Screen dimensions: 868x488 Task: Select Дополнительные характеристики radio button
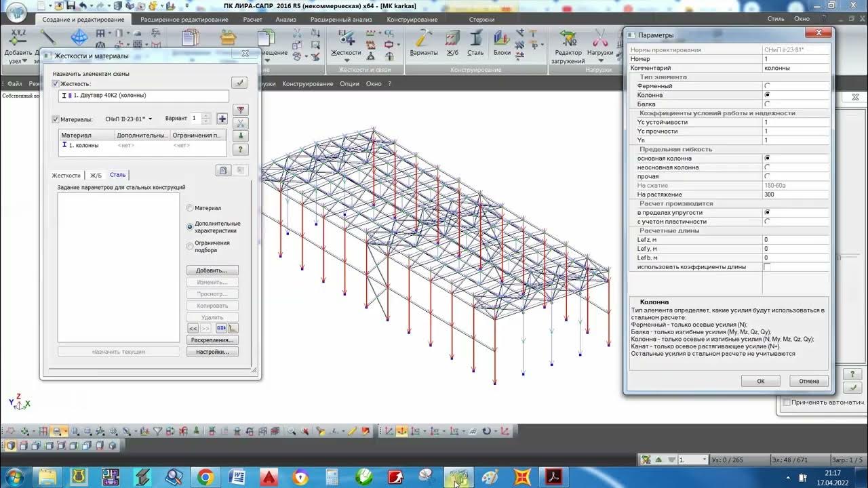coord(190,227)
